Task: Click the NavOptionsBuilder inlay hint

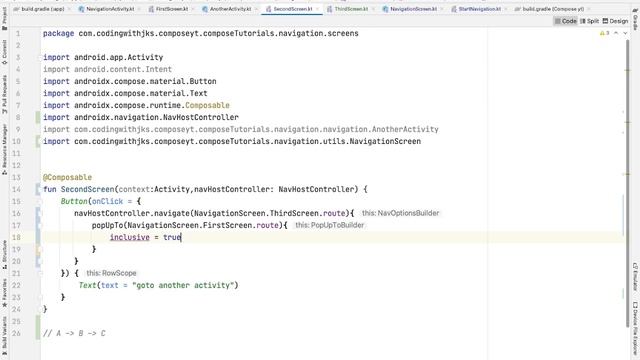Action: tap(400, 213)
